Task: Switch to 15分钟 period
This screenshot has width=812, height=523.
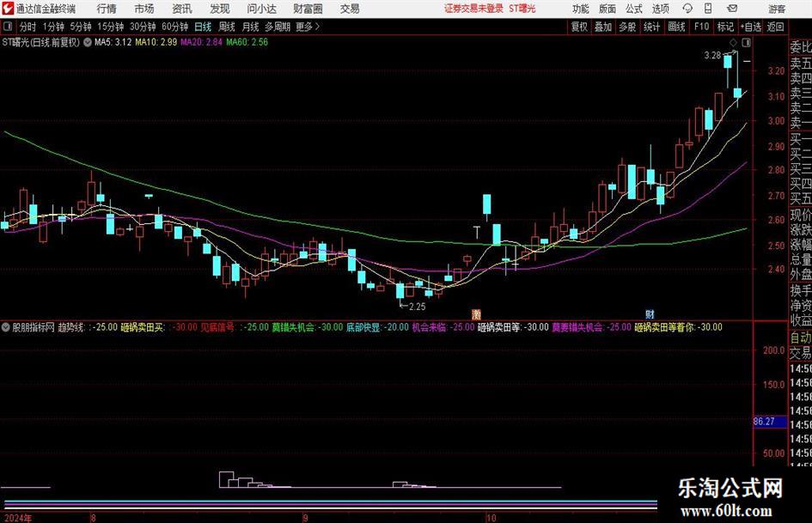Action: (x=110, y=27)
